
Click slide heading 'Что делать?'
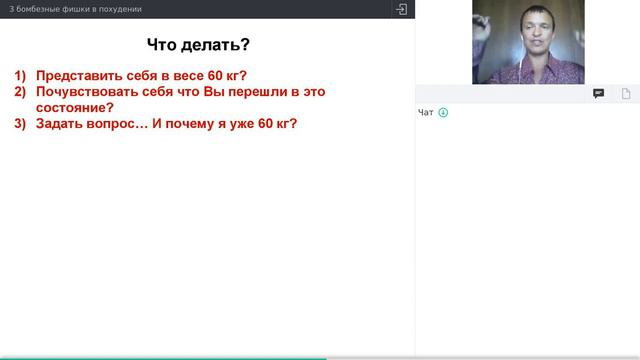pos(198,44)
